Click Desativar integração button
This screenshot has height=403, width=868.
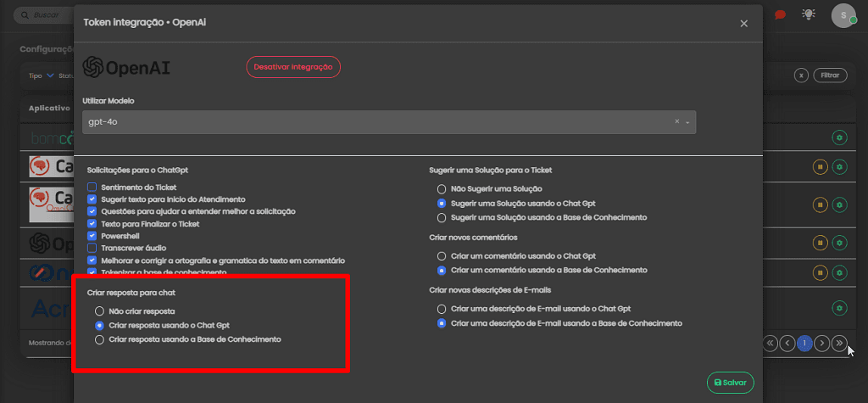coord(292,67)
